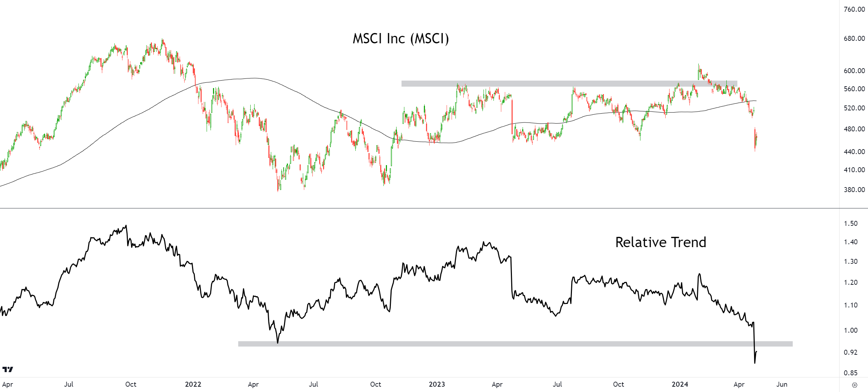Click the 1.00 ratio axis label
Image resolution: width=868 pixels, height=392 pixels.
(x=851, y=330)
